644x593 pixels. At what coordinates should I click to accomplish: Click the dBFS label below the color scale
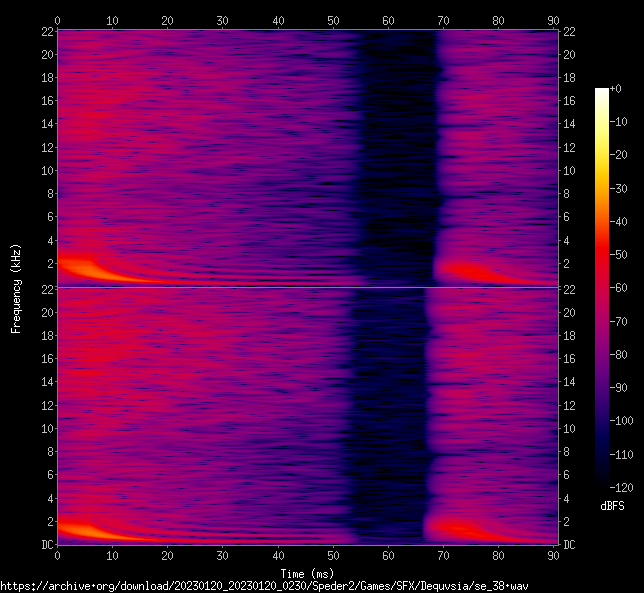click(x=612, y=506)
